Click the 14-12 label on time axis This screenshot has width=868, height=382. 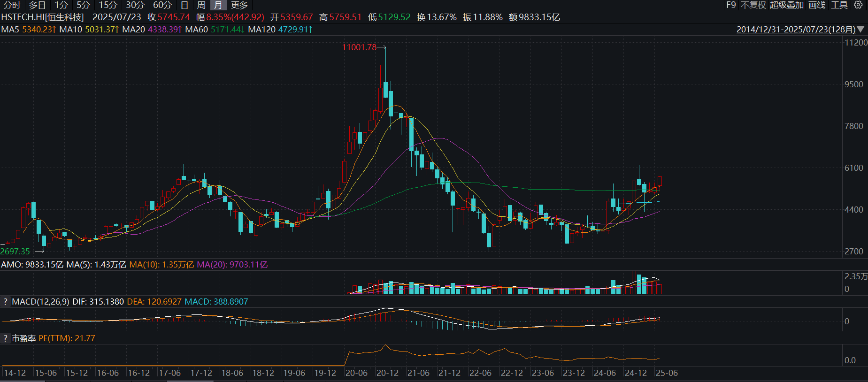click(x=15, y=373)
